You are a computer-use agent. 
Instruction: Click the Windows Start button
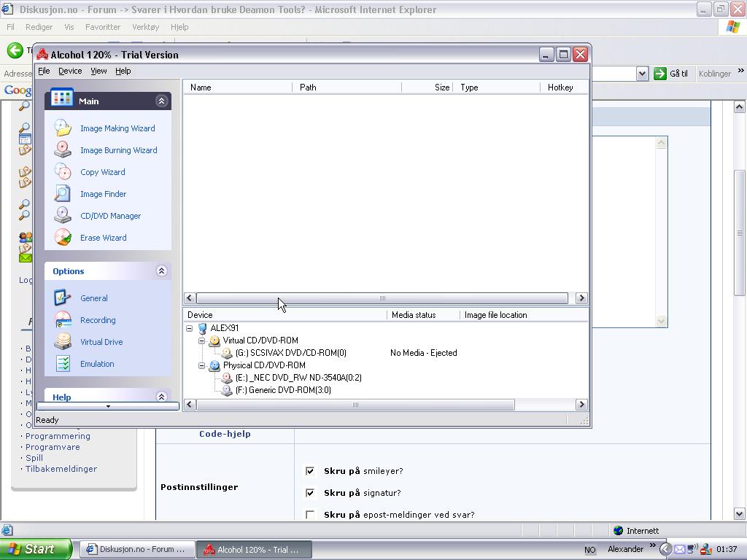coord(36,549)
